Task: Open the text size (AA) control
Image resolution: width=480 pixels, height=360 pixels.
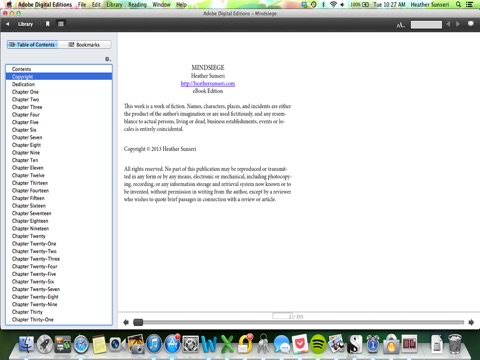Action: pos(400,25)
